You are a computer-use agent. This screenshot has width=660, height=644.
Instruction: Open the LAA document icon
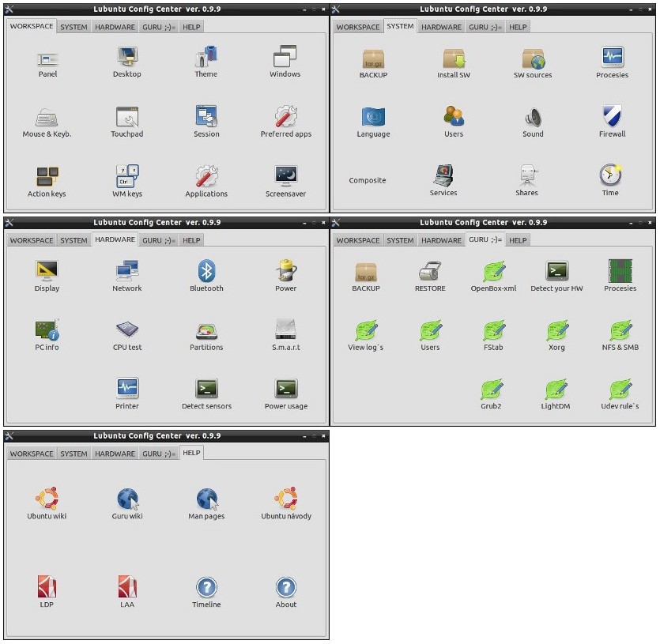(127, 586)
